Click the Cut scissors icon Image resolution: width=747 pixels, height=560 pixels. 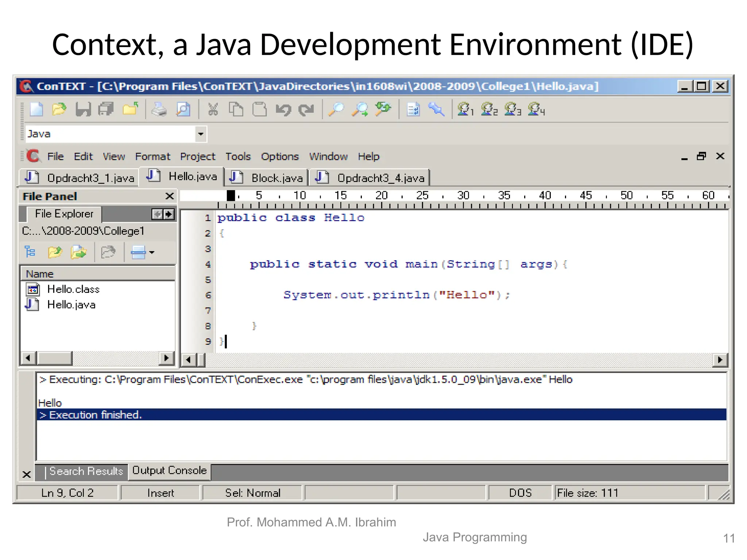[x=213, y=109]
